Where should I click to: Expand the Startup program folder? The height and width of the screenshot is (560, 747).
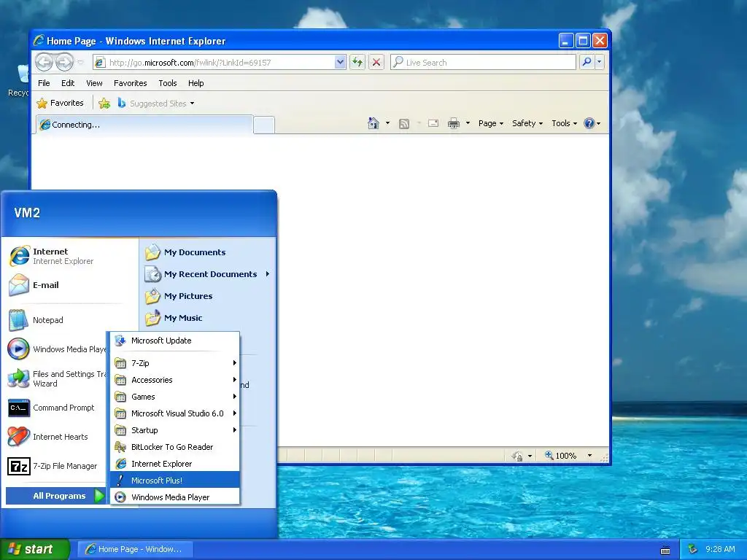point(175,430)
